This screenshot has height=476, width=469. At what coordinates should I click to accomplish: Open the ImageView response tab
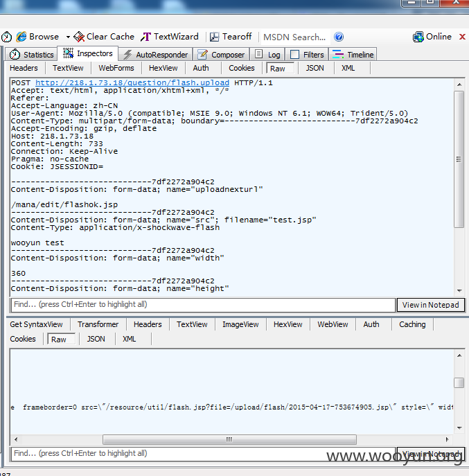[x=240, y=324]
